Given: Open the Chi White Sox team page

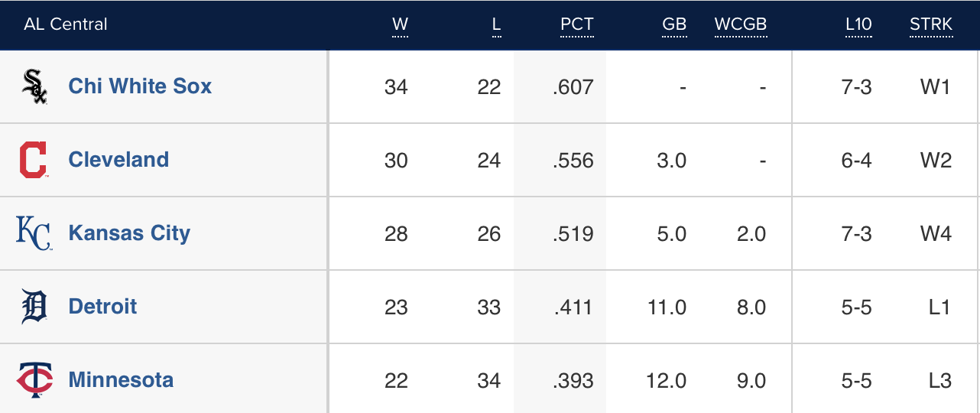Looking at the screenshot, I should coord(140,86).
